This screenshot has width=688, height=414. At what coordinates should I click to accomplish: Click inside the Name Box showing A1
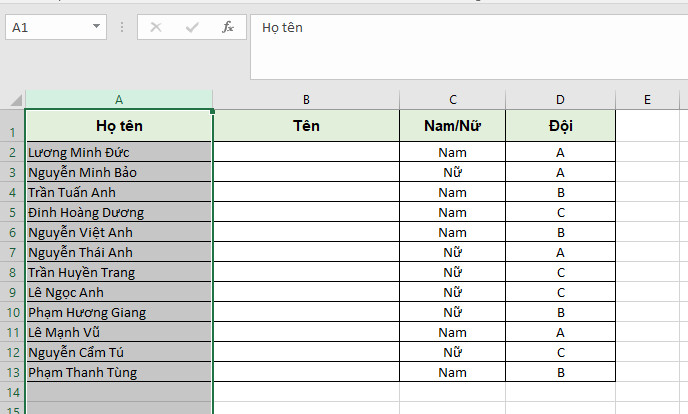point(47,27)
